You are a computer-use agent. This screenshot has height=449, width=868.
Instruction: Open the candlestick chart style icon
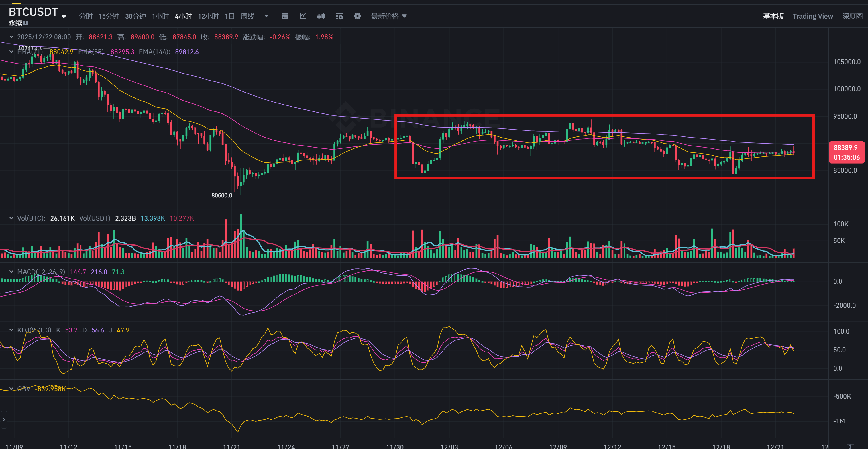tap(321, 16)
